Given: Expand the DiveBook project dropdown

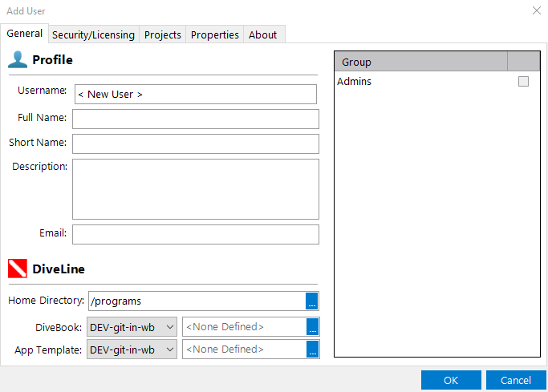Looking at the screenshot, I should (x=169, y=327).
